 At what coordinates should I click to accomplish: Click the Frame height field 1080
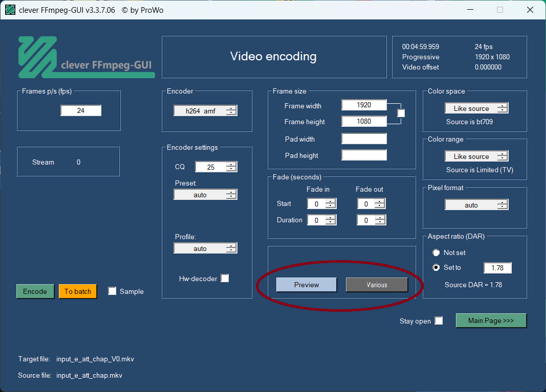(x=364, y=122)
